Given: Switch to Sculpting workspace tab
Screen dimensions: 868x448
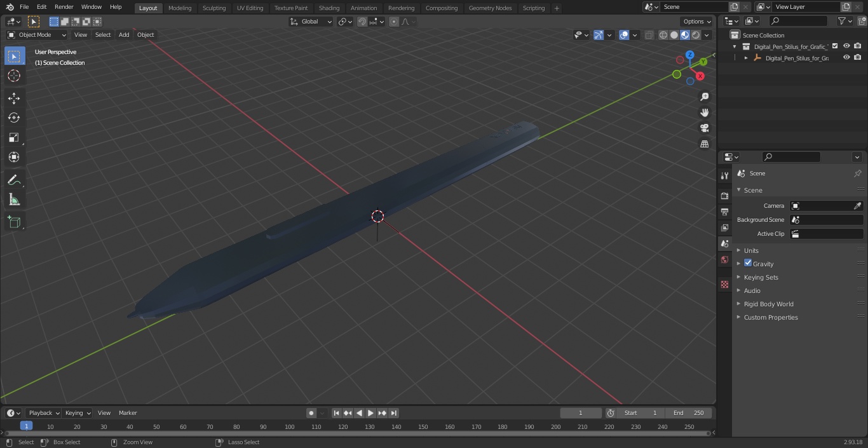Looking at the screenshot, I should click(214, 8).
